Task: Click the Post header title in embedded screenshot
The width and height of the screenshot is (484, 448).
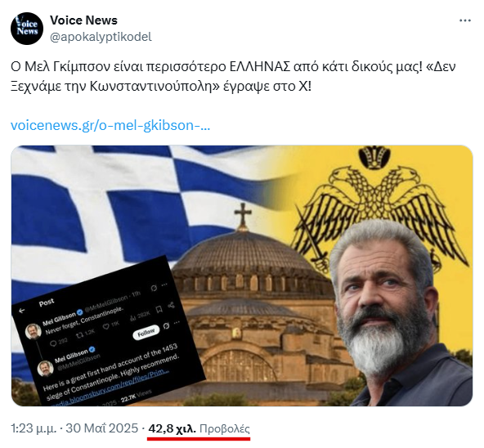Action: pyautogui.click(x=47, y=302)
